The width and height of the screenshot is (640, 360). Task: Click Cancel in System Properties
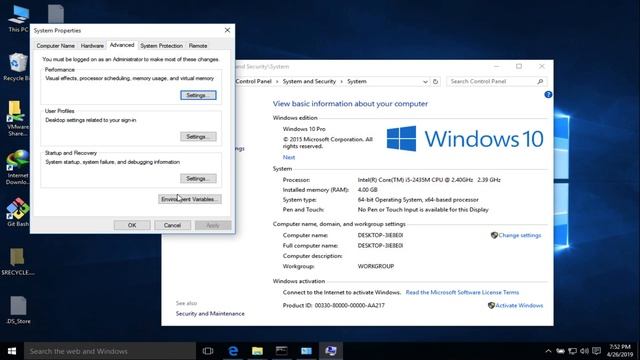pyautogui.click(x=172, y=225)
